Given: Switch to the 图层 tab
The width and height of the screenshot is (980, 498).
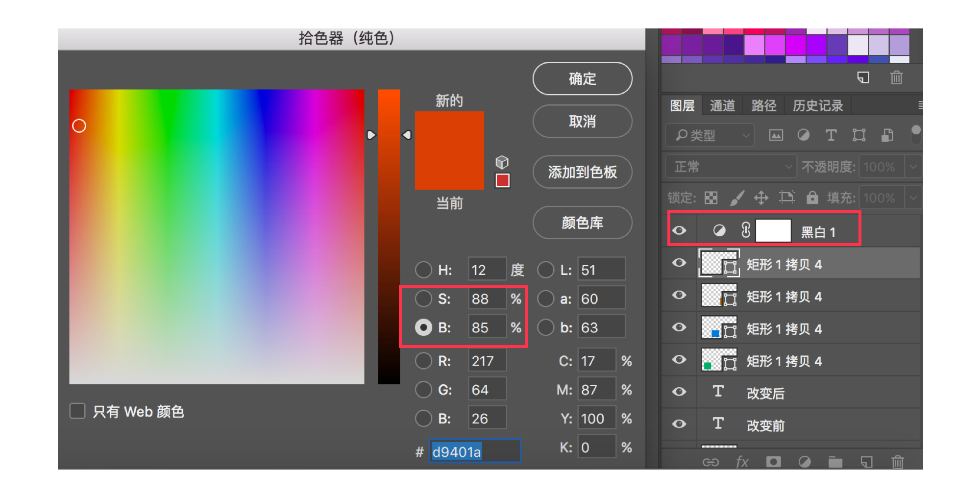Looking at the screenshot, I should [x=682, y=105].
